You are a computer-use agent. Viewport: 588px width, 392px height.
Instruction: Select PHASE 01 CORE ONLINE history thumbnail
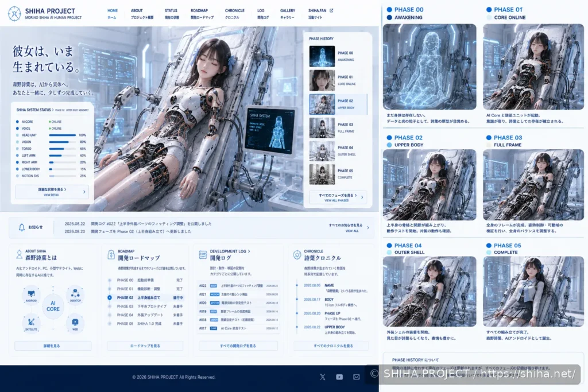pyautogui.click(x=322, y=80)
